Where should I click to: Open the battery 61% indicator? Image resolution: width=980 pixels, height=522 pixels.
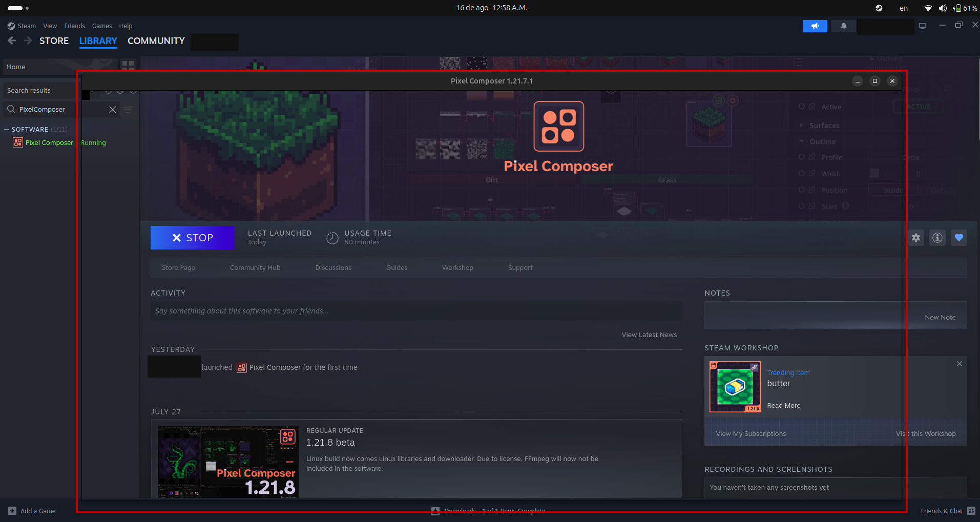tap(965, 8)
